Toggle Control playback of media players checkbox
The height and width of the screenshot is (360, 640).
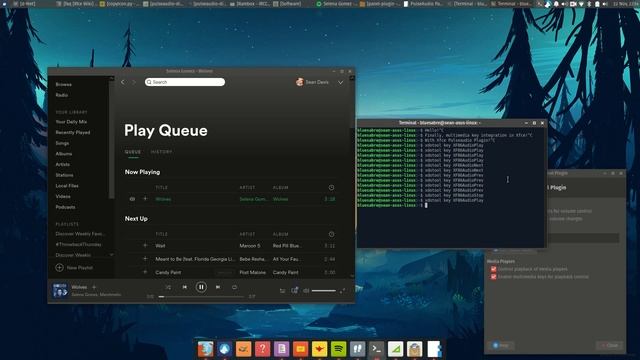pos(493,269)
